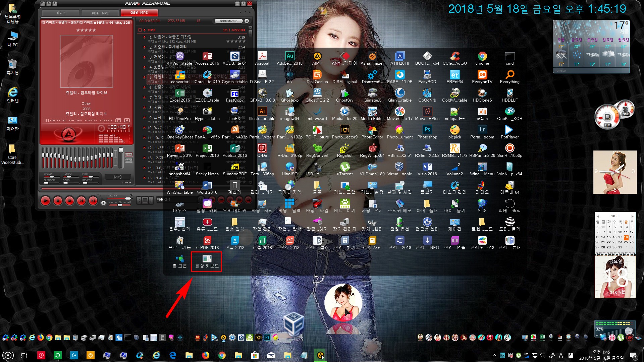This screenshot has width=644, height=362.
Task: Open AIMP playlist menu down arrow
Action: tap(250, 12)
